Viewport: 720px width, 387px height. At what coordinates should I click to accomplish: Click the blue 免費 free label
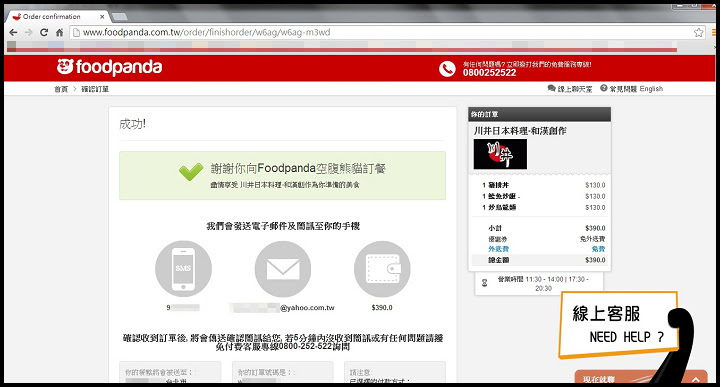pos(598,249)
